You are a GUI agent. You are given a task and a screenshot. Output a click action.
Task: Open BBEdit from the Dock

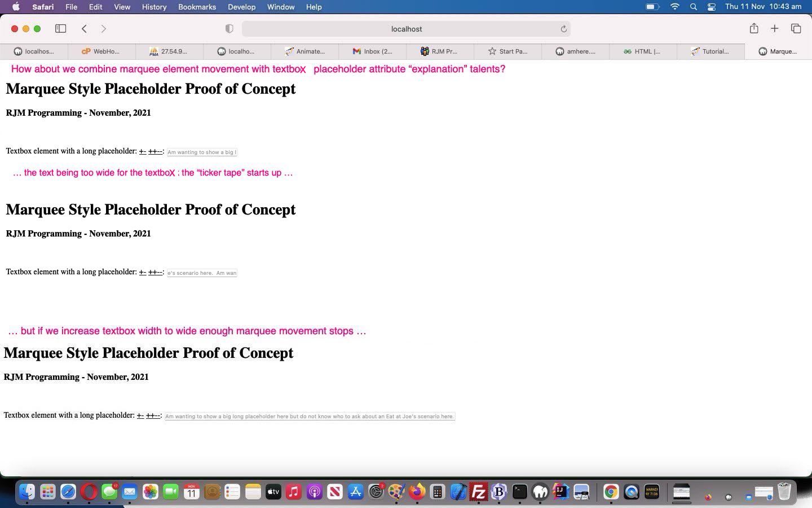(498, 492)
